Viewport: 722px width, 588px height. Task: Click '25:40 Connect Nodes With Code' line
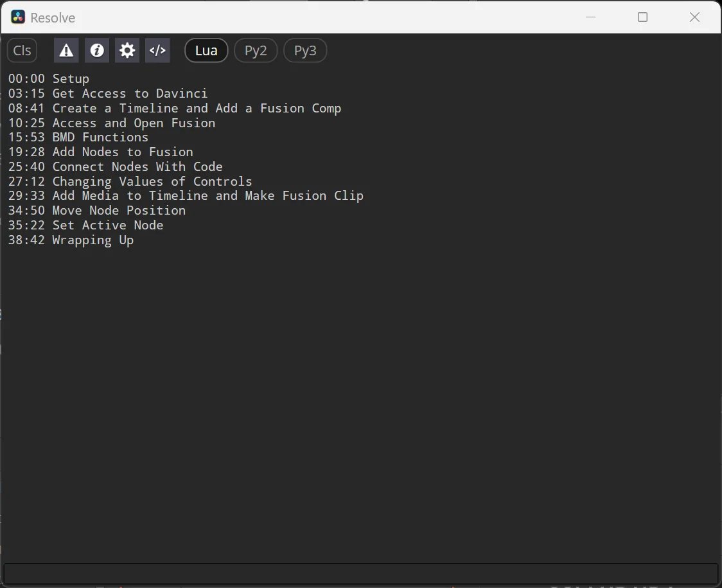click(116, 167)
